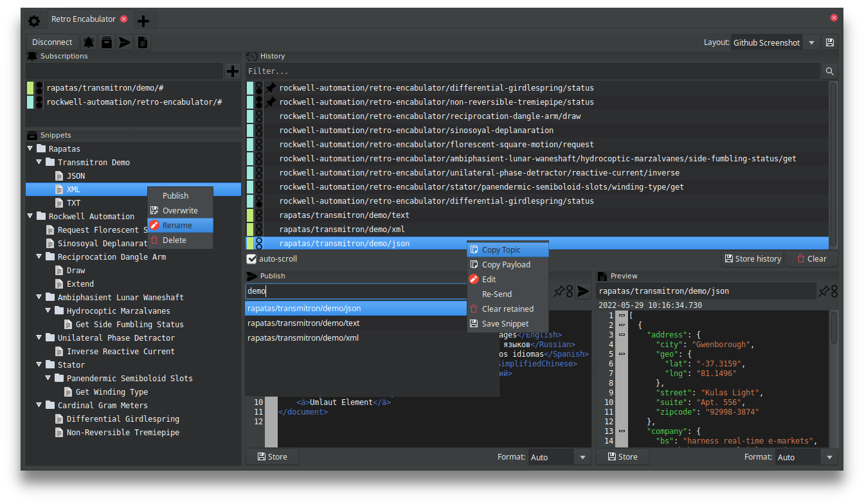The width and height of the screenshot is (864, 504).
Task: Click the JSON snippet file icon
Action: (60, 175)
